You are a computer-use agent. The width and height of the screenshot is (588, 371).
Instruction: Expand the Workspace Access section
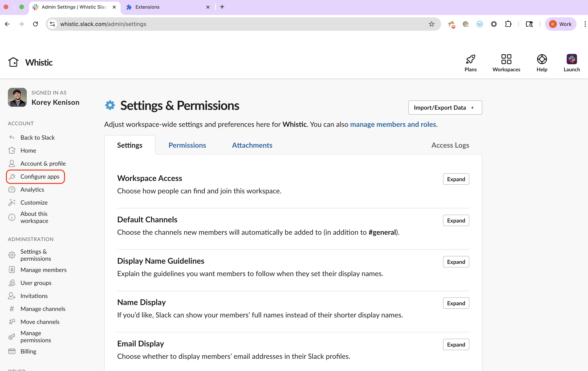tap(456, 179)
